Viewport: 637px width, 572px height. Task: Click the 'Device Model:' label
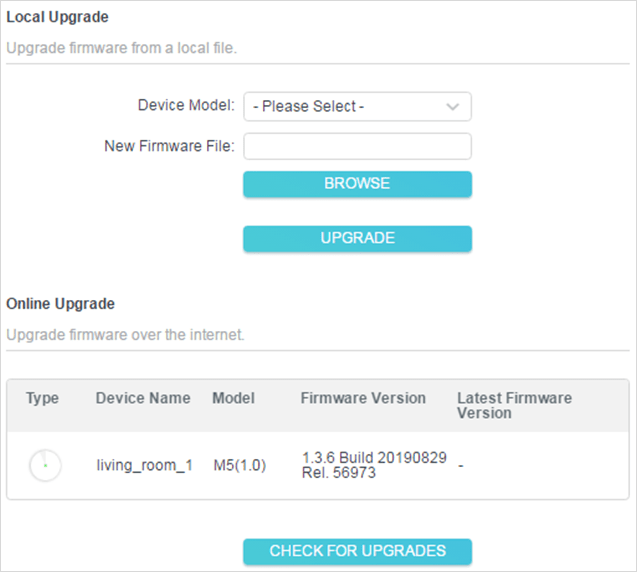click(186, 105)
